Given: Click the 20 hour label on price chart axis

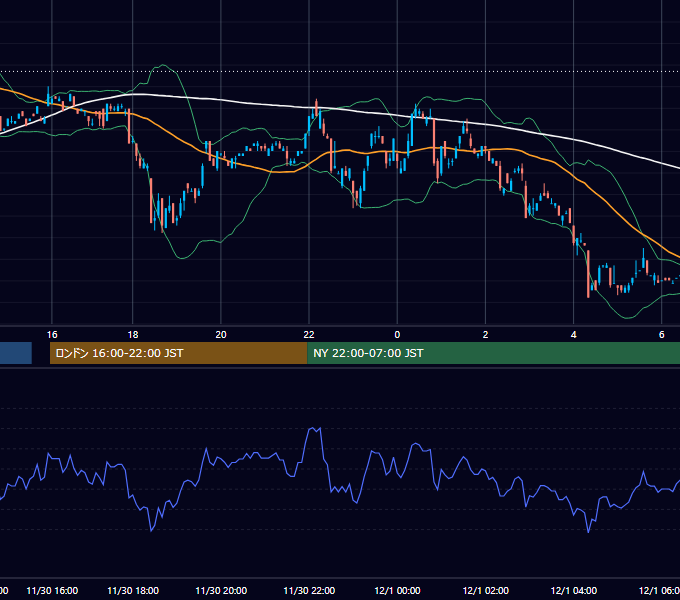Looking at the screenshot, I should pyautogui.click(x=221, y=334).
